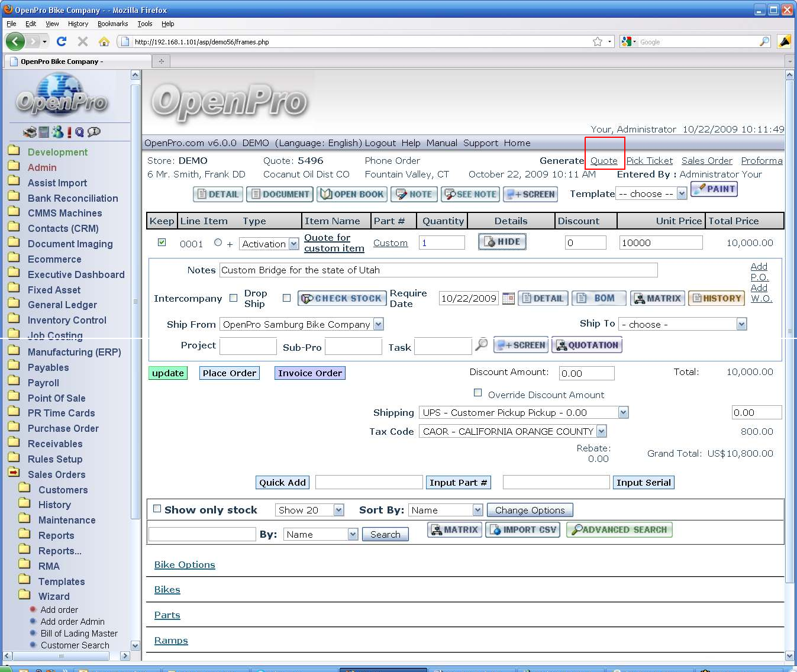Open the item HISTORY button
Image resolution: width=797 pixels, height=672 pixels.
pos(717,298)
